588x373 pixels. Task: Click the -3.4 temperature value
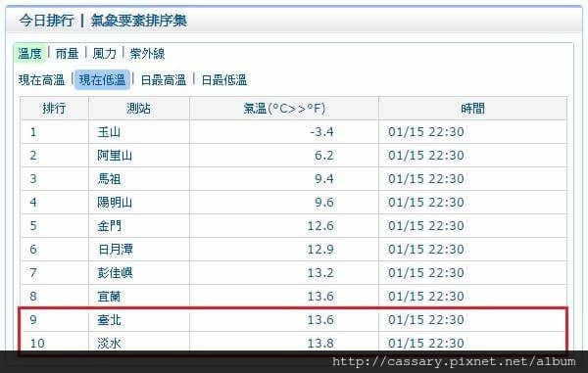tap(321, 132)
